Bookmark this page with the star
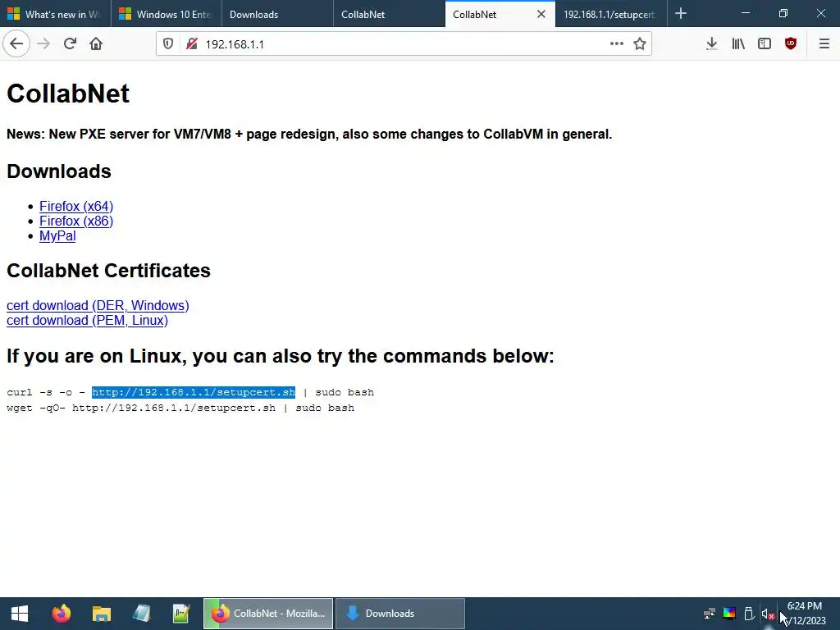Screen dimensions: 840x630 tap(640, 44)
